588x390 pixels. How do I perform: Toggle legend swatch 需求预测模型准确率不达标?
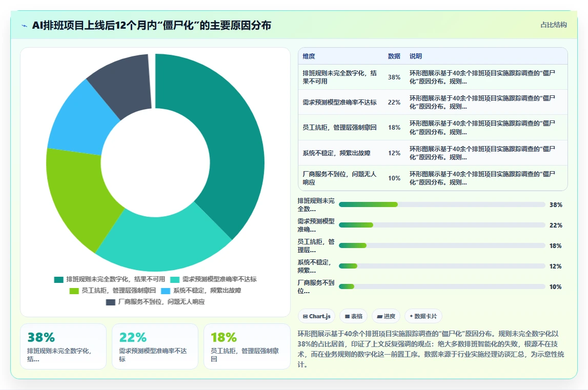click(x=175, y=279)
